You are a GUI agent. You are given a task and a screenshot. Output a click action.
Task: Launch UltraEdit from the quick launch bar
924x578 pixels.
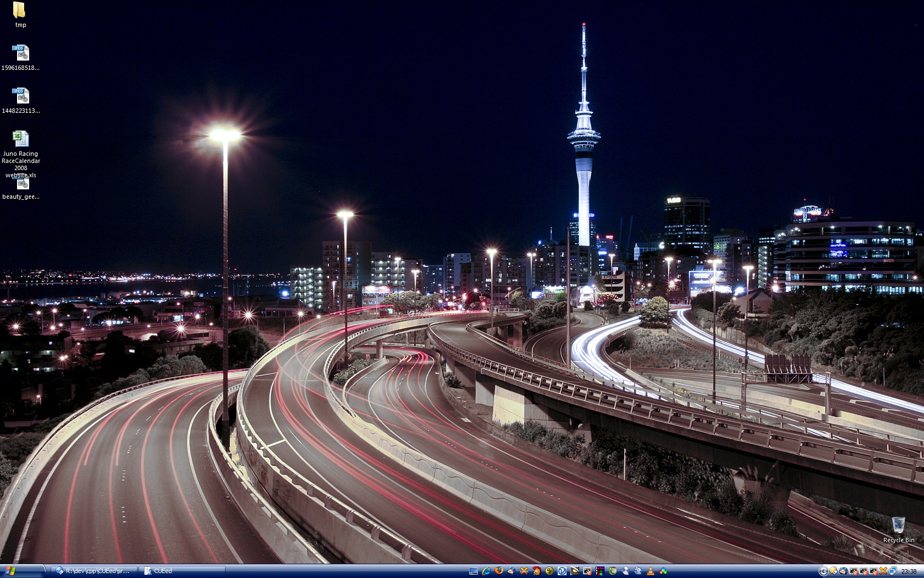pyautogui.click(x=549, y=571)
